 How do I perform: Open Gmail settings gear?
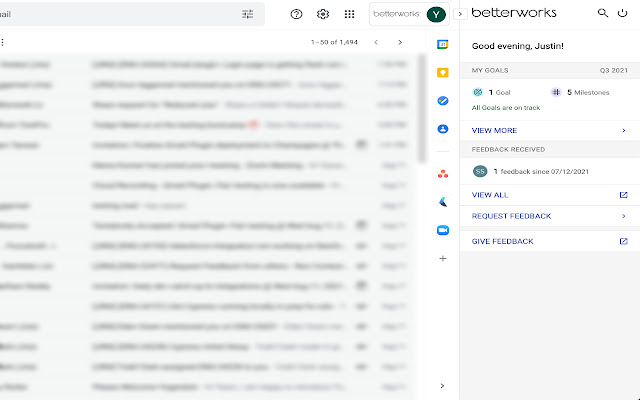pos(323,14)
